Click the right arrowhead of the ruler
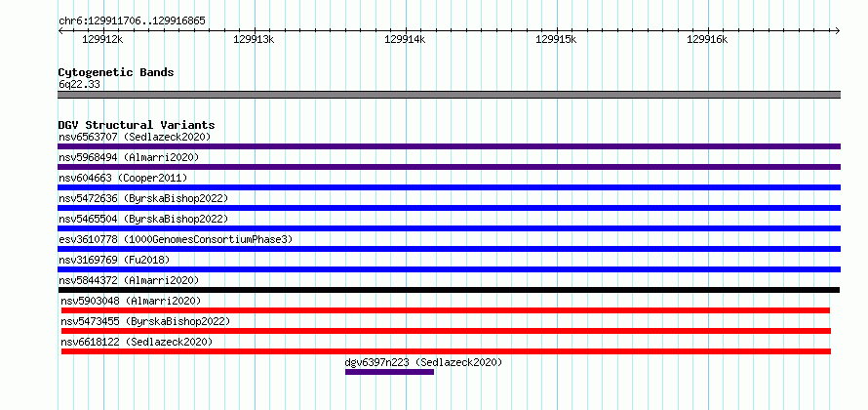 tap(838, 30)
